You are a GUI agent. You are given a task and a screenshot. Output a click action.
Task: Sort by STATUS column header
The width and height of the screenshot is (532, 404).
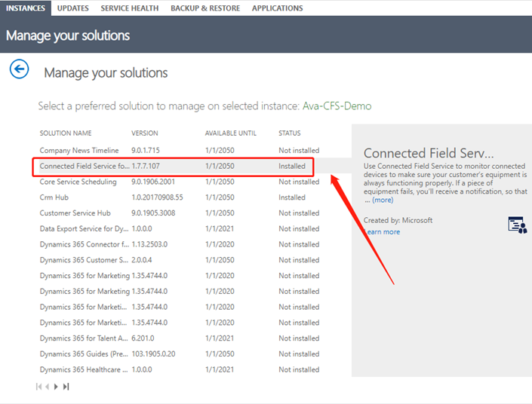290,133
